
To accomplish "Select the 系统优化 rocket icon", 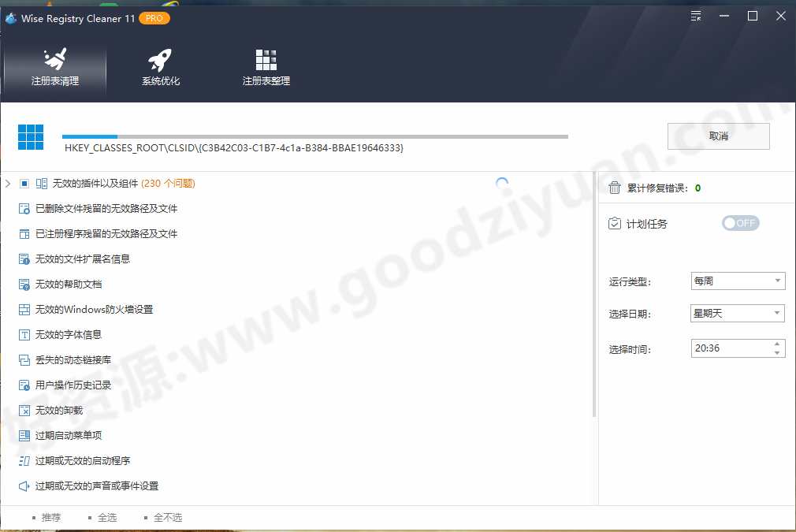I will [160, 57].
